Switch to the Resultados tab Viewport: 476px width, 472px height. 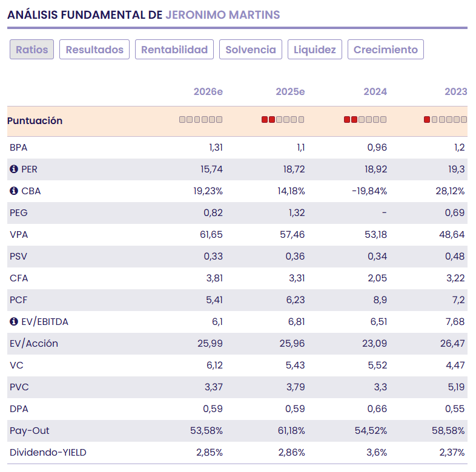(94, 50)
